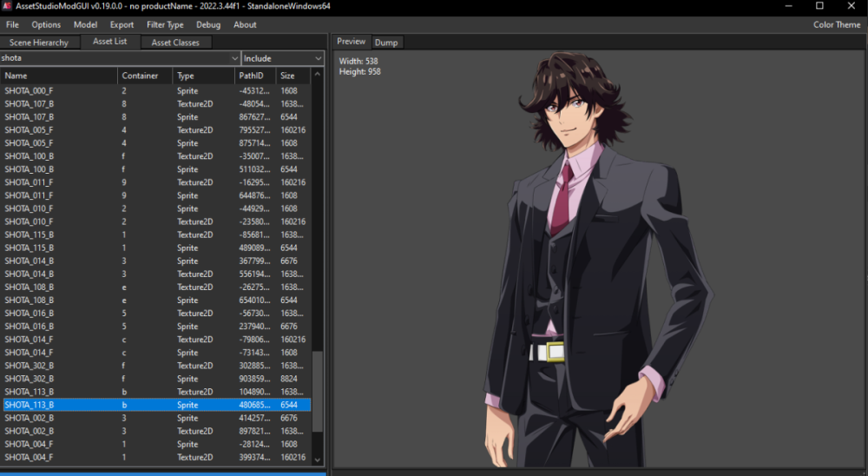The width and height of the screenshot is (868, 476).
Task: Open the Debug menu
Action: tap(208, 24)
